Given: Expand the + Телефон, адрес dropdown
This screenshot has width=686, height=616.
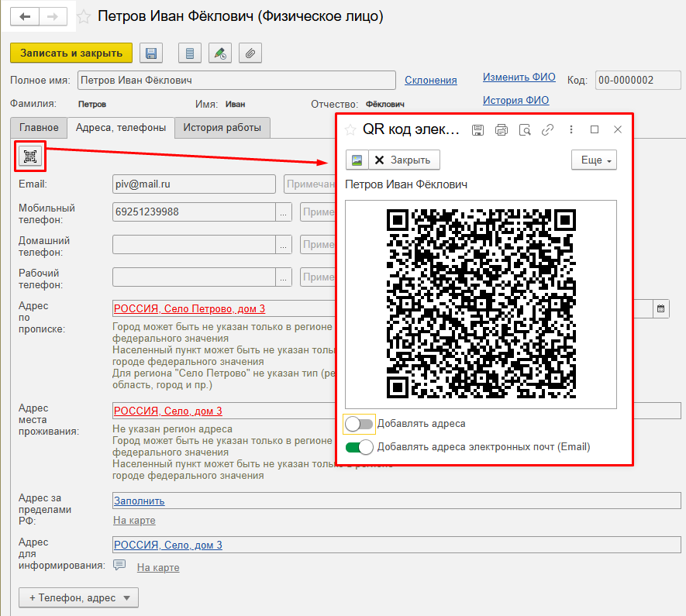Looking at the screenshot, I should pos(79,597).
